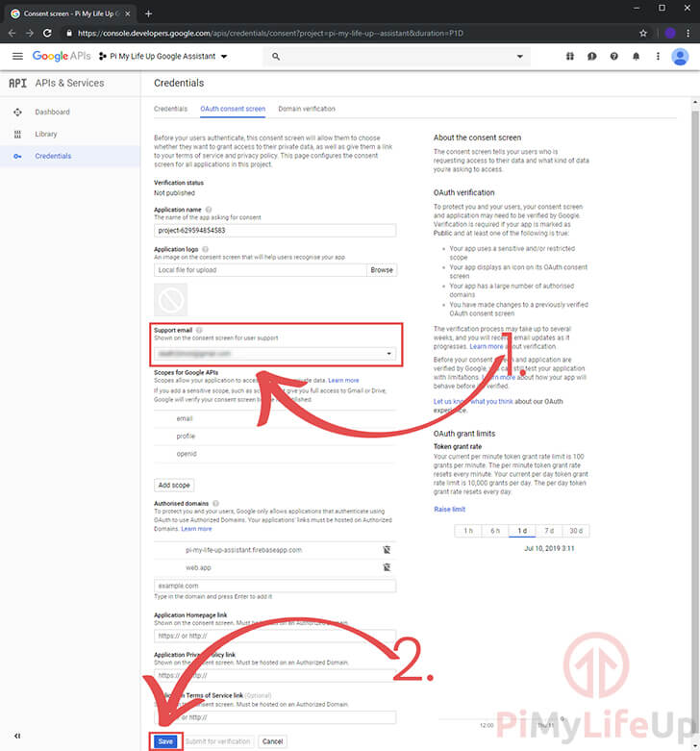The height and width of the screenshot is (751, 700).
Task: Click Browse to upload a logo
Action: (x=382, y=270)
